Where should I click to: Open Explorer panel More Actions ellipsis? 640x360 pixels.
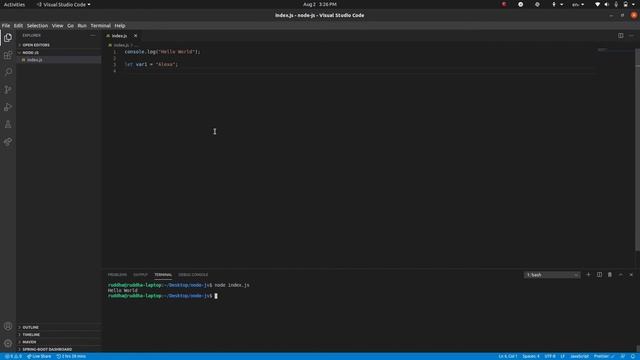(x=93, y=36)
